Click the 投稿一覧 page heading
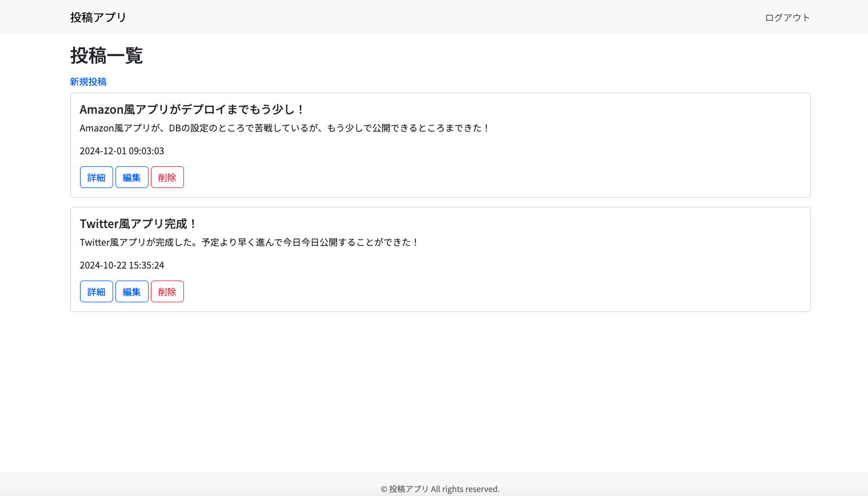The image size is (868, 496). coord(106,56)
